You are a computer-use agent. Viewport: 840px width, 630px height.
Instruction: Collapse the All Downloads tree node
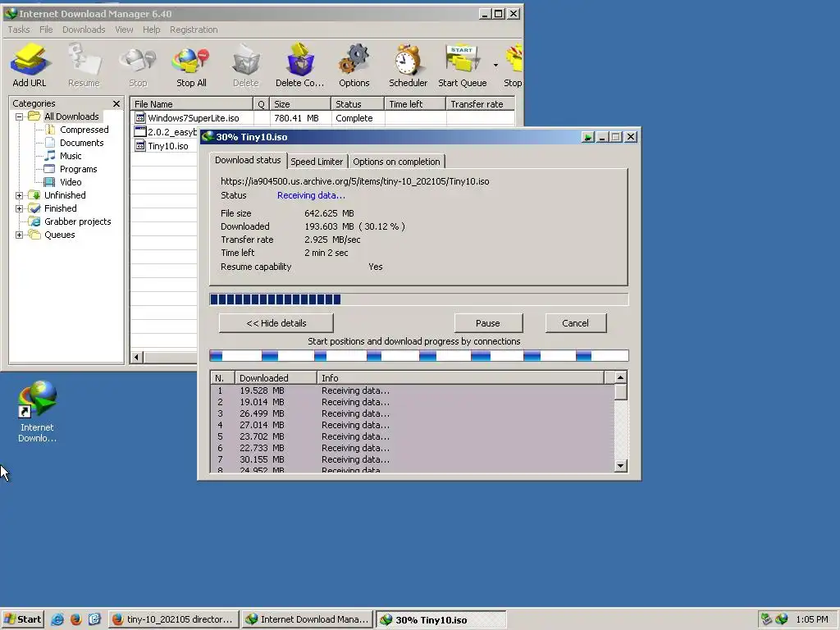pyautogui.click(x=20, y=116)
